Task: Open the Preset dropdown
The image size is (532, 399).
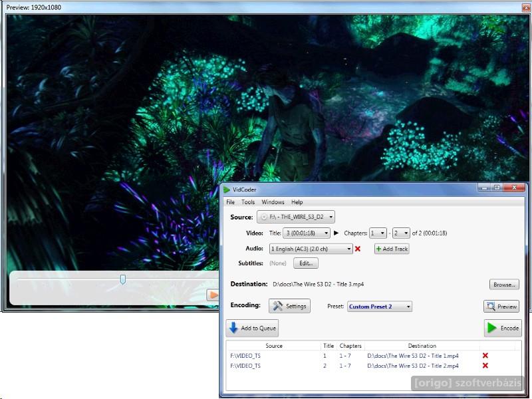Action: pos(380,307)
